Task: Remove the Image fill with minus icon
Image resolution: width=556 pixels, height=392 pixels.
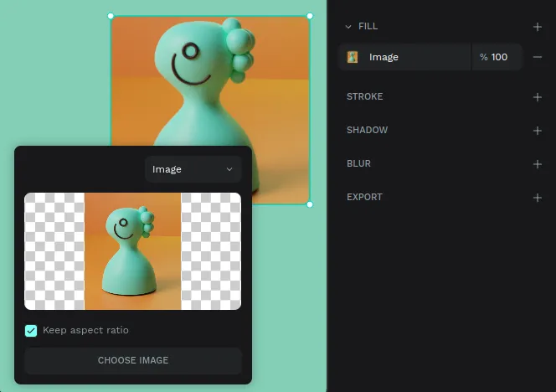Action: 538,57
